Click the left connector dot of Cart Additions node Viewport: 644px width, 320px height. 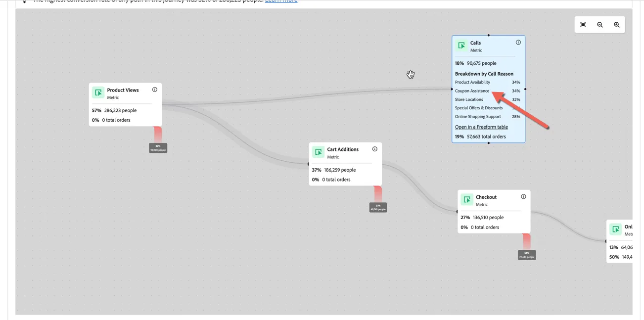click(x=309, y=164)
